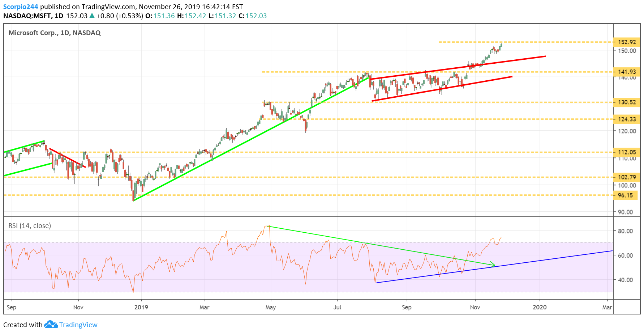644x334 pixels.
Task: Click the closing value C:152.03
Action: 253,16
